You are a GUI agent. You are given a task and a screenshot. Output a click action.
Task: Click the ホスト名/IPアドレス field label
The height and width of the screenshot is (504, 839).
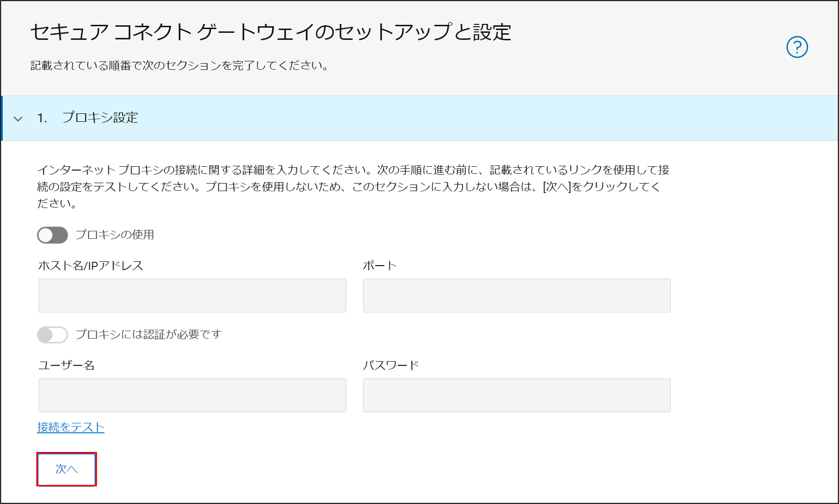(x=91, y=266)
